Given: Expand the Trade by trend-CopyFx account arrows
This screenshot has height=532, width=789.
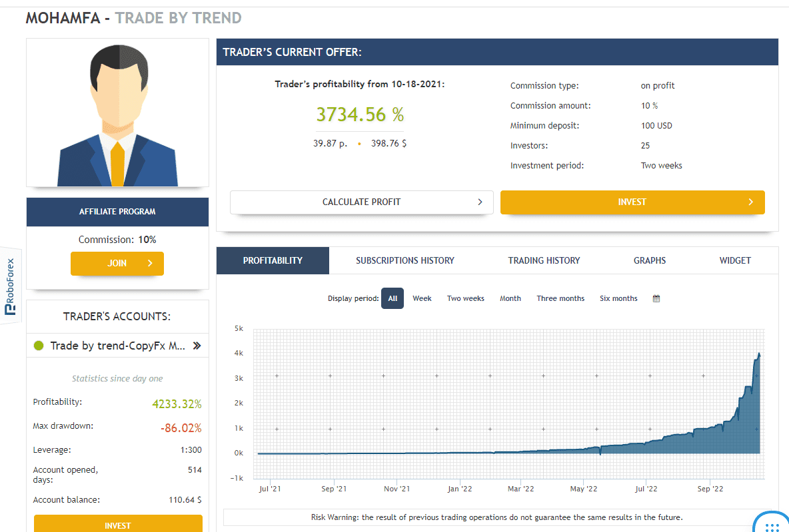Looking at the screenshot, I should 197,346.
